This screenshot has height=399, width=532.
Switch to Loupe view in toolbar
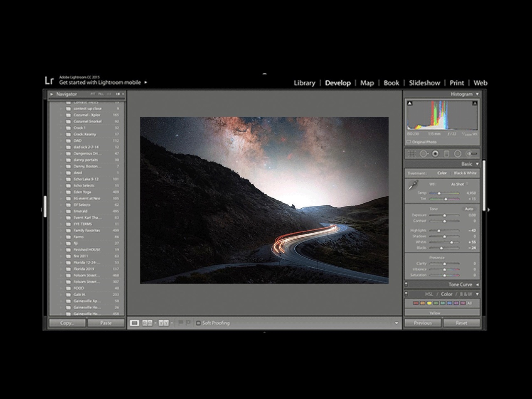click(135, 323)
